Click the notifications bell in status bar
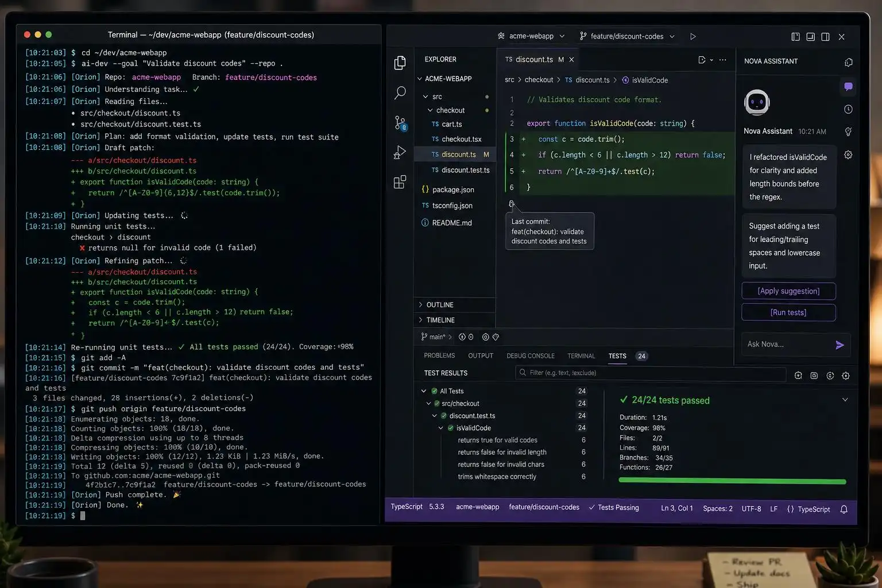The width and height of the screenshot is (882, 588). (x=844, y=509)
